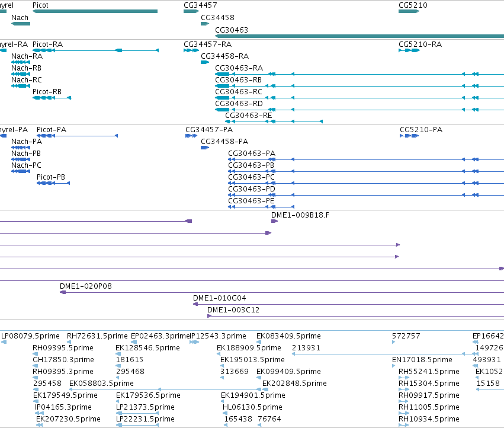Click EST GH17850.3prime

tap(36, 366)
